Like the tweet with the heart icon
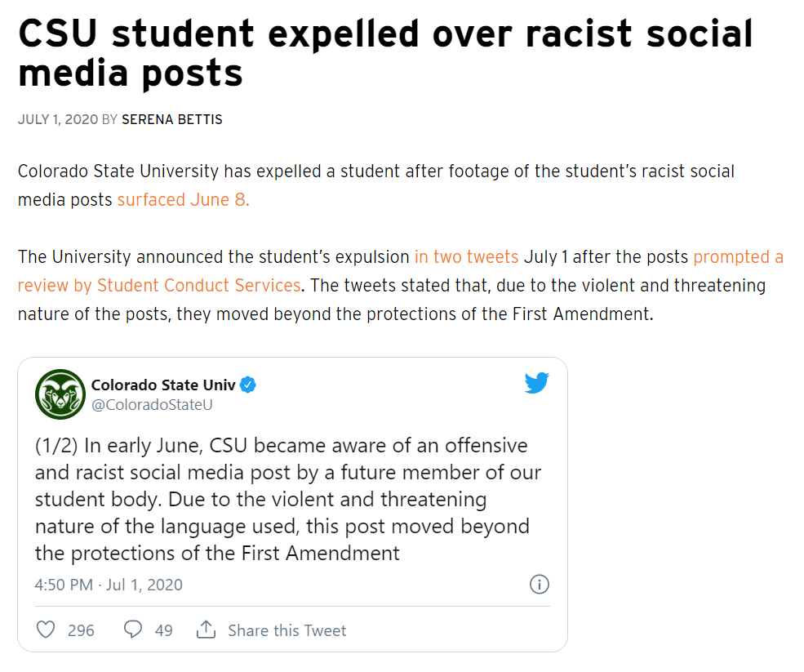The width and height of the screenshot is (804, 672). click(47, 630)
